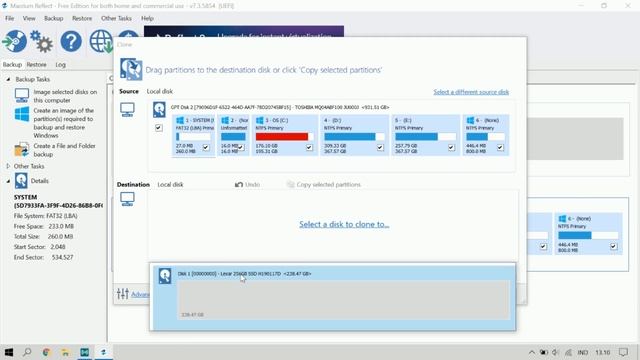The width and height of the screenshot is (640, 360).
Task: Open the Restore menu
Action: coord(82,18)
